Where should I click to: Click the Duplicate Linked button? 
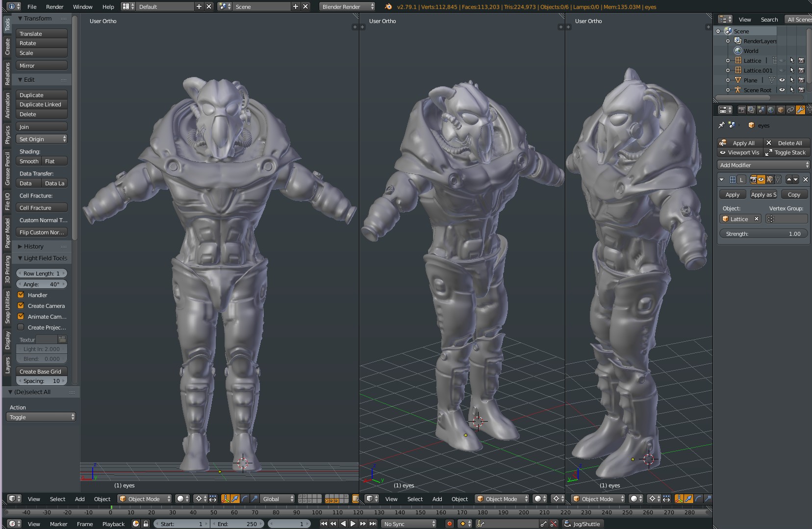pyautogui.click(x=42, y=104)
